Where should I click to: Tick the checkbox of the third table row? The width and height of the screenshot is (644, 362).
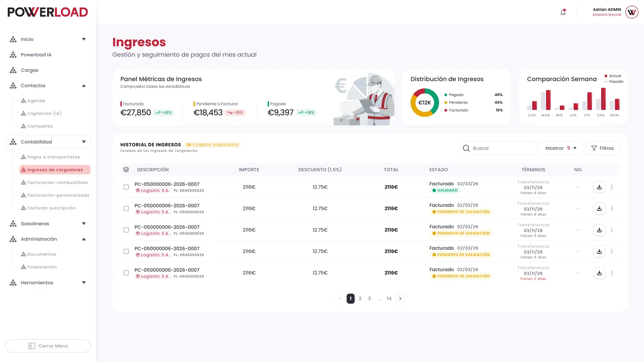(126, 230)
